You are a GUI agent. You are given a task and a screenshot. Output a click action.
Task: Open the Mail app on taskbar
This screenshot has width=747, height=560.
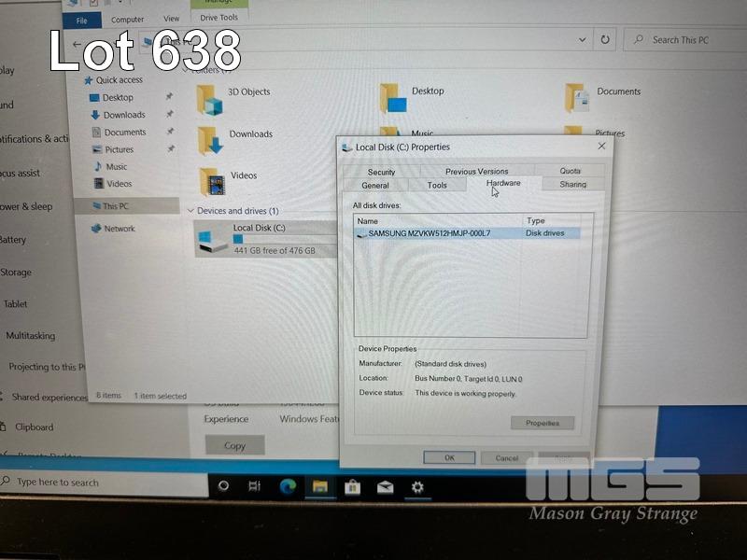click(385, 486)
